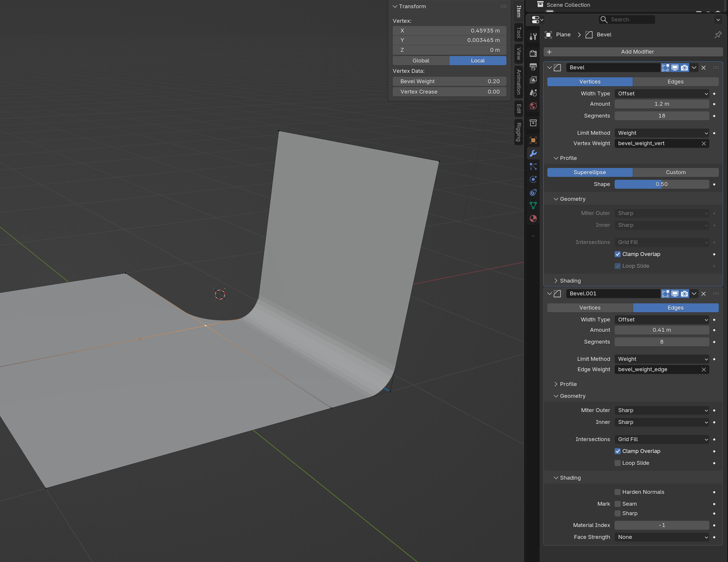Switch to the Edges tab of the Bevel modifier
Screen dimensions: 728x562
coord(675,81)
